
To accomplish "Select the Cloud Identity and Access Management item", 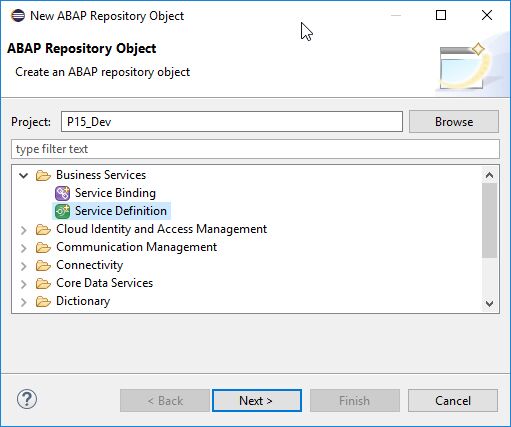I will 162,229.
